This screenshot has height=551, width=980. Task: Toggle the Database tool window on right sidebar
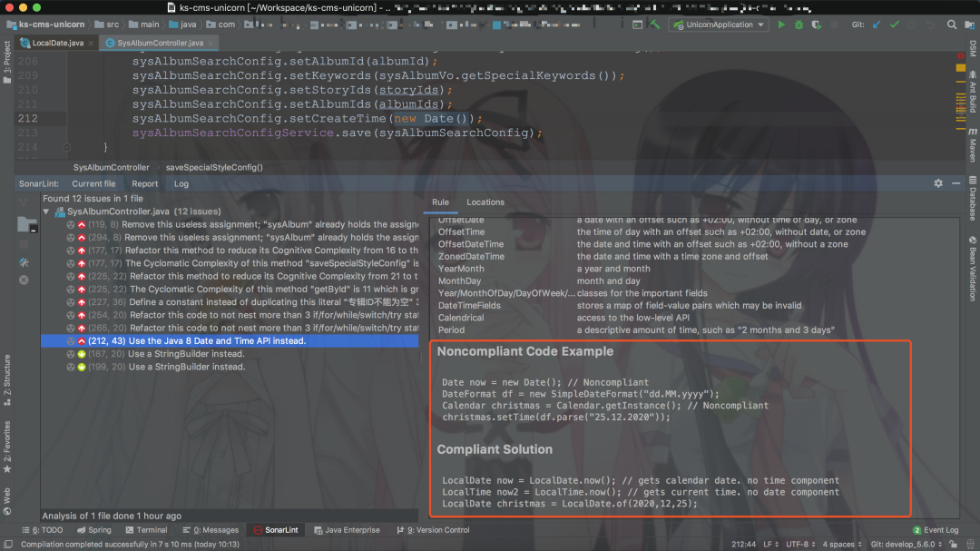[973, 198]
